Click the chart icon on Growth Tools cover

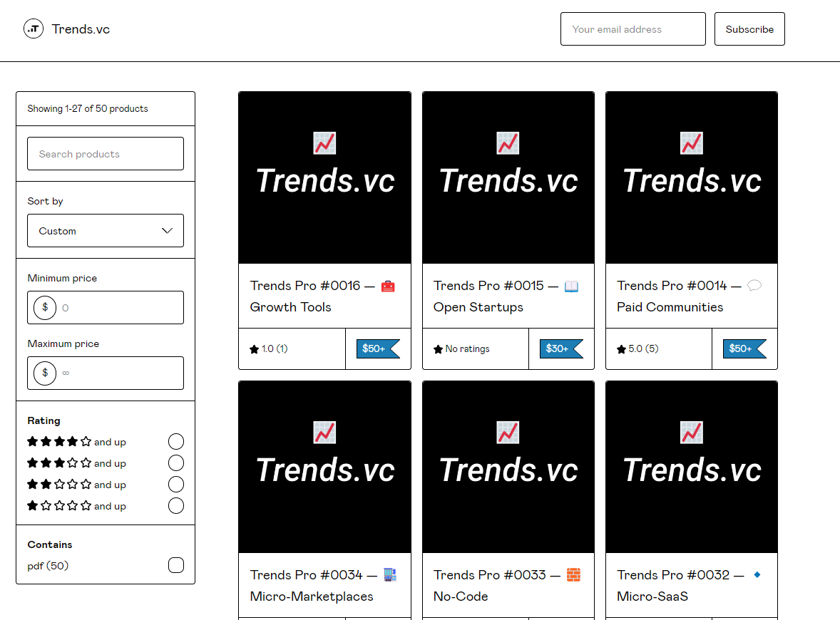[324, 143]
